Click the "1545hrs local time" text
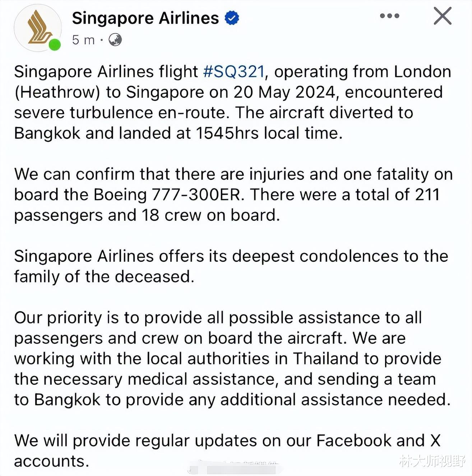Viewport: 472px width, 476px height. click(x=269, y=133)
